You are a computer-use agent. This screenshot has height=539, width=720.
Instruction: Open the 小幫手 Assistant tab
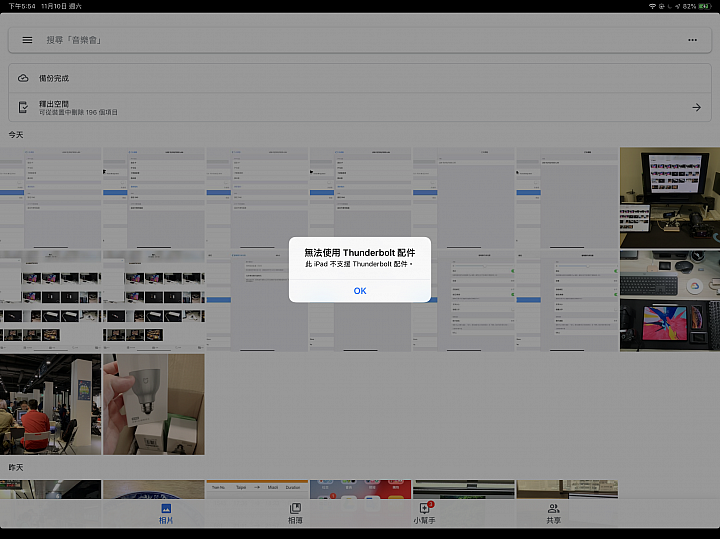pyautogui.click(x=424, y=513)
